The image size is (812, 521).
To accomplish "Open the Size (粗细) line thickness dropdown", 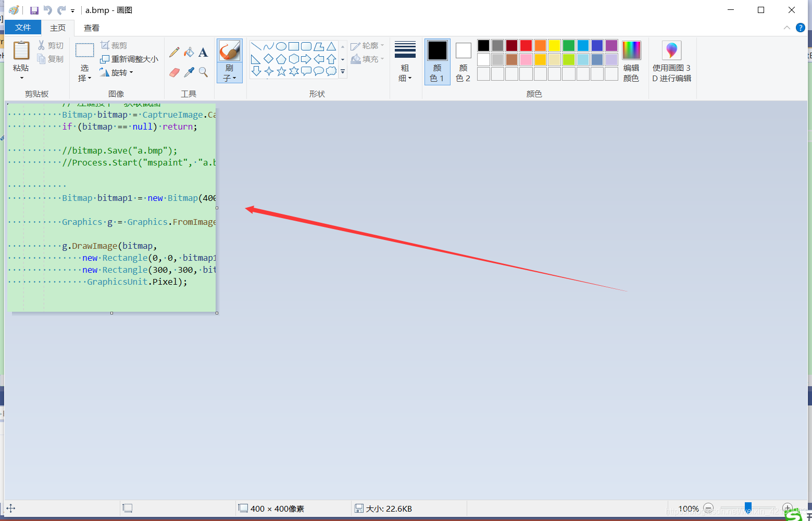I will point(405,61).
